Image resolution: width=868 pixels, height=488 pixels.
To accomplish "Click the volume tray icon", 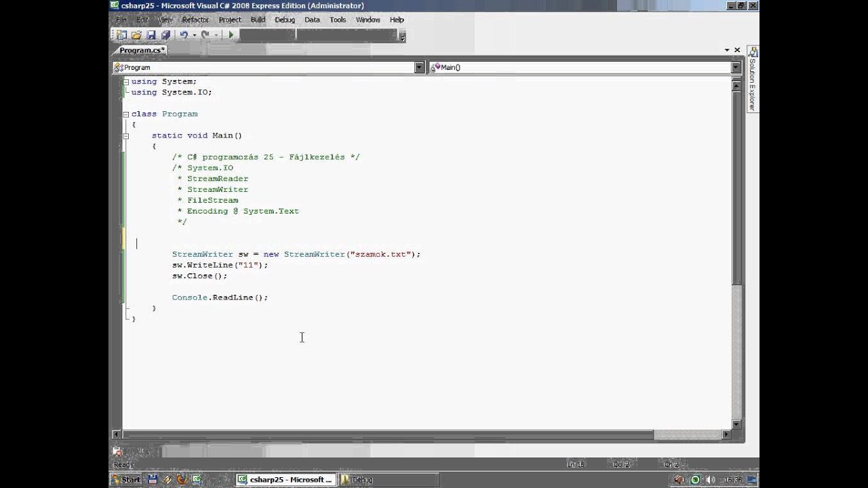I will pyautogui.click(x=710, y=480).
